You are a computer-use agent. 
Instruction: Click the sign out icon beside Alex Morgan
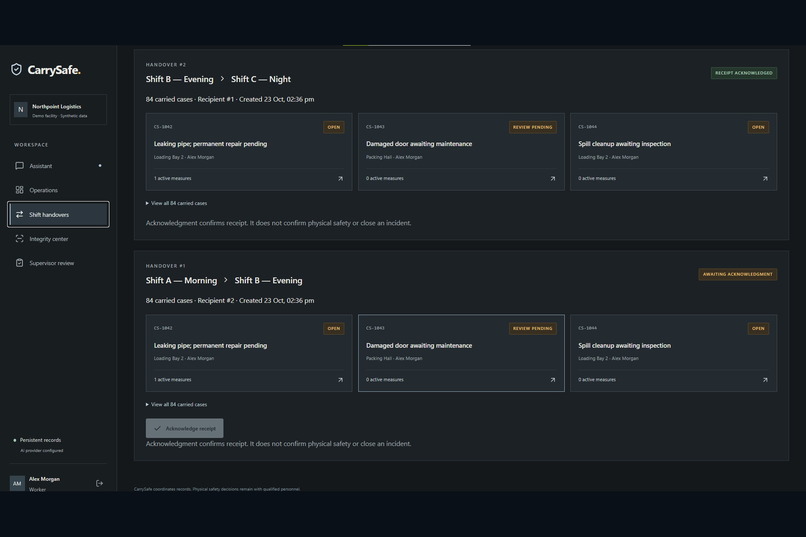(99, 483)
